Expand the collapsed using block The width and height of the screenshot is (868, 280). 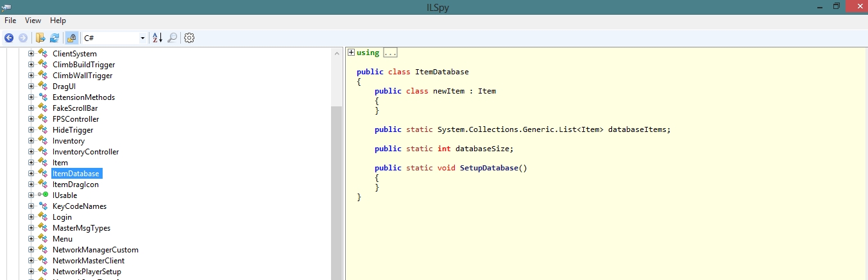(351, 53)
